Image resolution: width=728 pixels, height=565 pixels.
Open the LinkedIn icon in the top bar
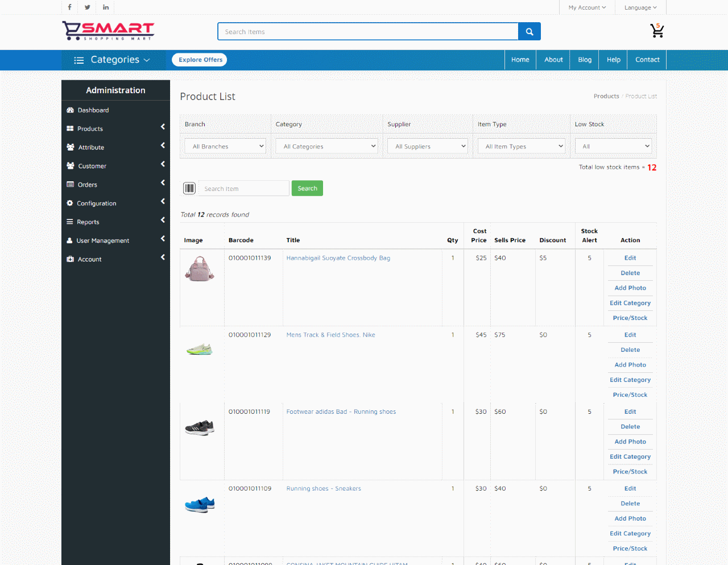point(105,7)
